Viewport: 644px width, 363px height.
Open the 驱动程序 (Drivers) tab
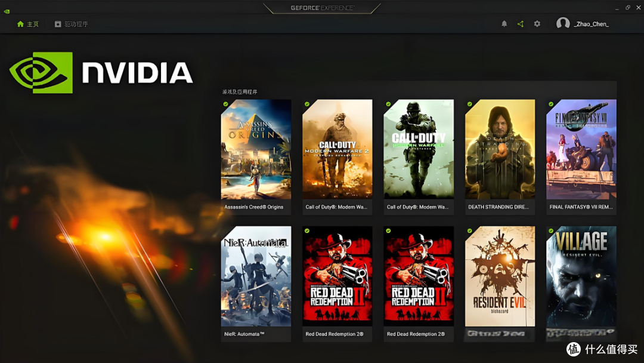[x=71, y=24]
